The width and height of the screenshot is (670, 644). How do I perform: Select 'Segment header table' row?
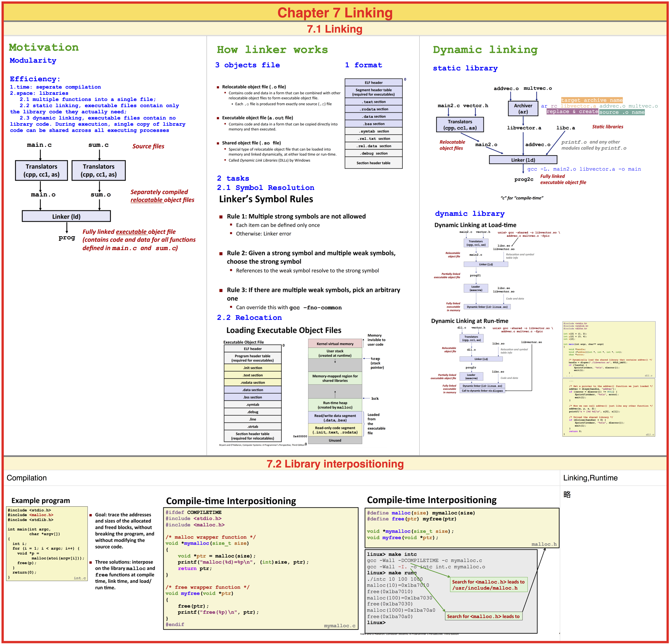(x=374, y=92)
